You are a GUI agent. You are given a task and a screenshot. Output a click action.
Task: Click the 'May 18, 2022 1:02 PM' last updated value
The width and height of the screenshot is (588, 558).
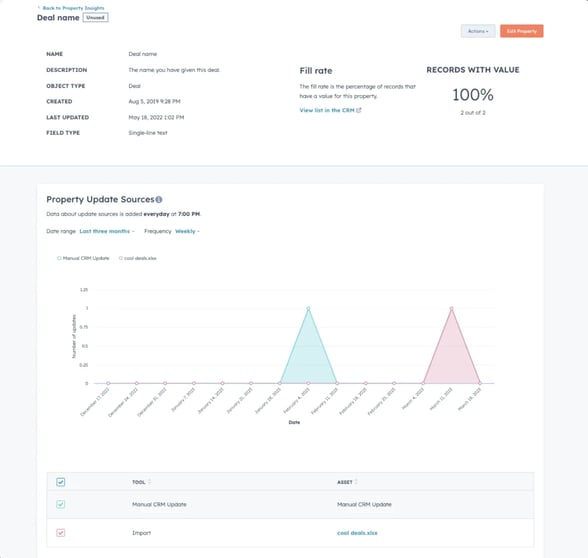(156, 117)
